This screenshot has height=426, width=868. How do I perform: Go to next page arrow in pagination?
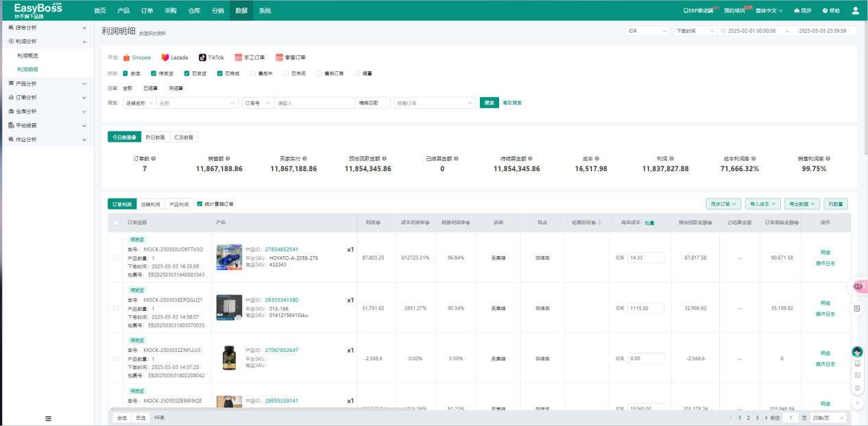765,418
